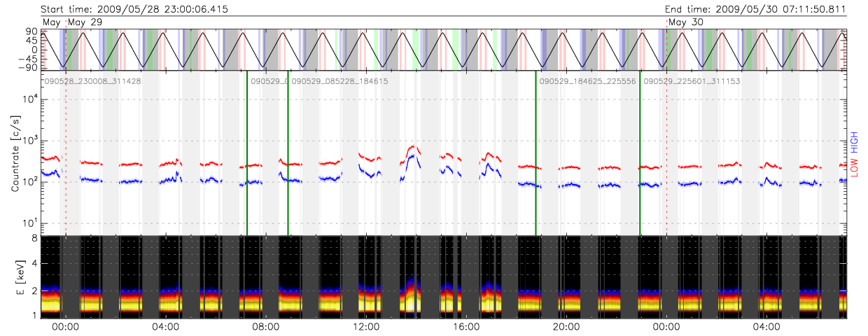Screen dimensions: 868x336
Task: Click observation label 090529_085228_184615
Action: coord(339,81)
